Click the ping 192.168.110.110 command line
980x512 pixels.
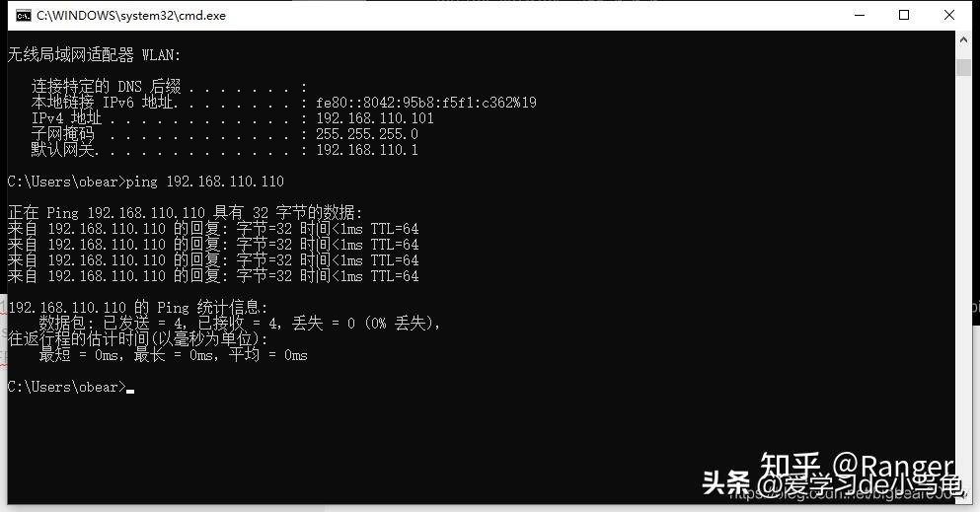pos(146,182)
